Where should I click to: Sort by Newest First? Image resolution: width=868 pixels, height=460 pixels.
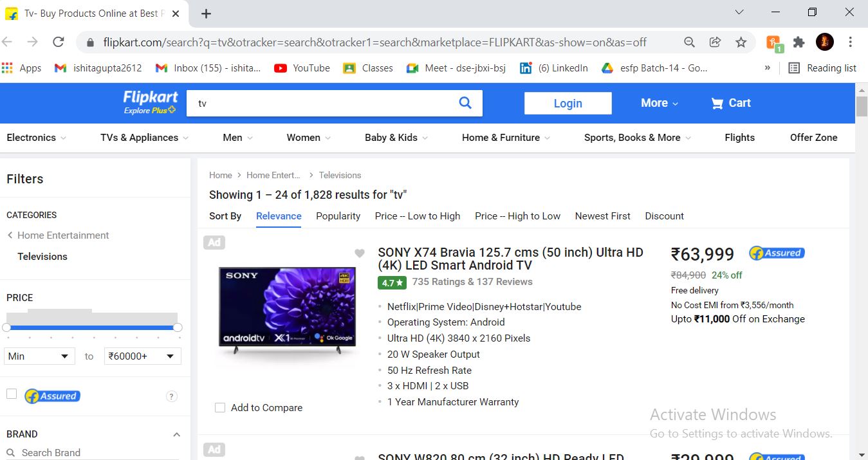click(603, 216)
